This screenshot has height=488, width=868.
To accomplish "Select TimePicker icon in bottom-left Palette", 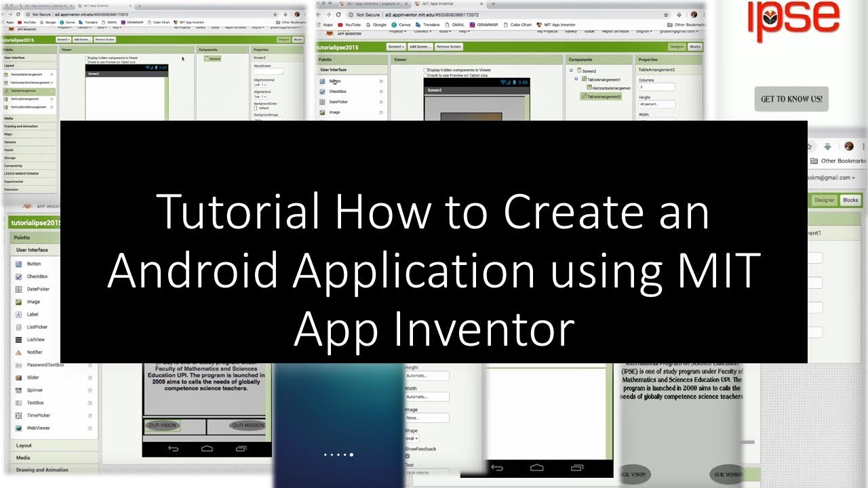I will click(19, 415).
